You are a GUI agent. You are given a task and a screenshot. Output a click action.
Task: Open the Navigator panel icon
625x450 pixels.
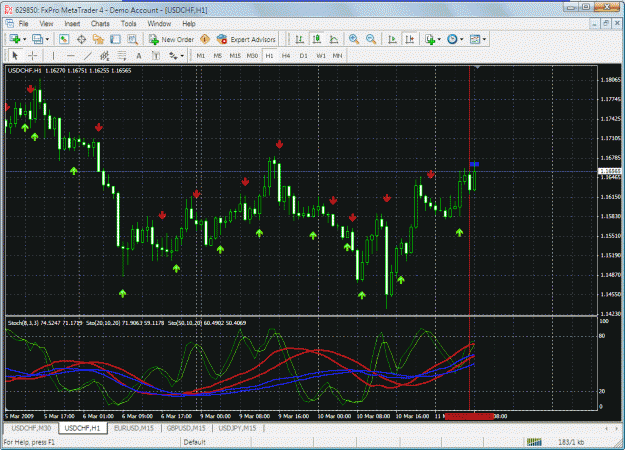(x=98, y=39)
